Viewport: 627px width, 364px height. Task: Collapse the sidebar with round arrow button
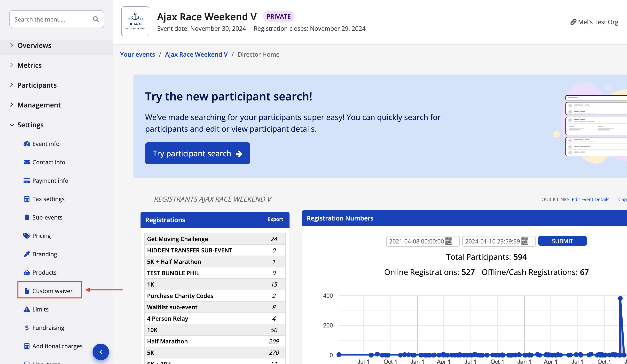click(x=101, y=352)
